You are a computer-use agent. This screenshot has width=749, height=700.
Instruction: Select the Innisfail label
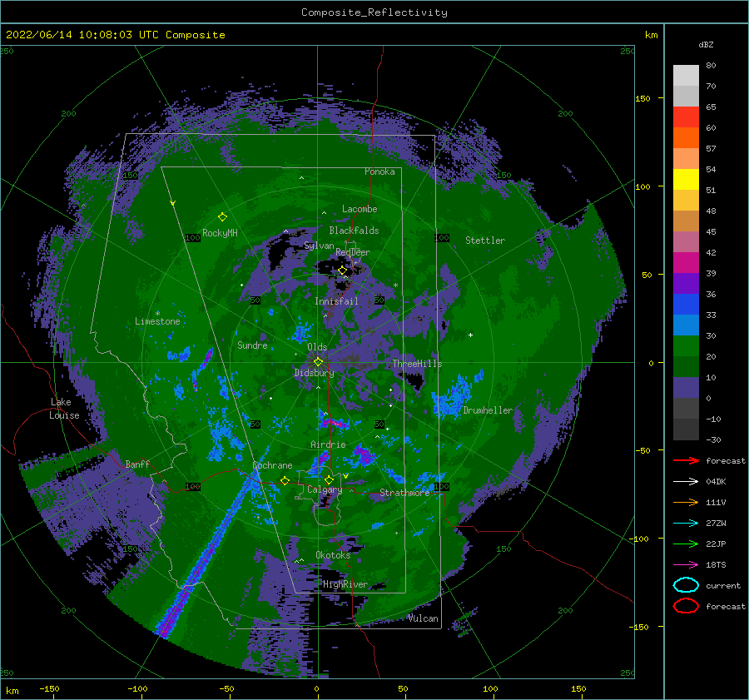click(x=336, y=301)
